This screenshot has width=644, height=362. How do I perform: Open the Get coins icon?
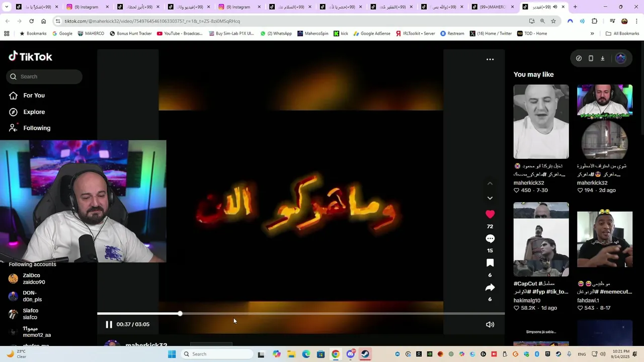tap(579, 58)
